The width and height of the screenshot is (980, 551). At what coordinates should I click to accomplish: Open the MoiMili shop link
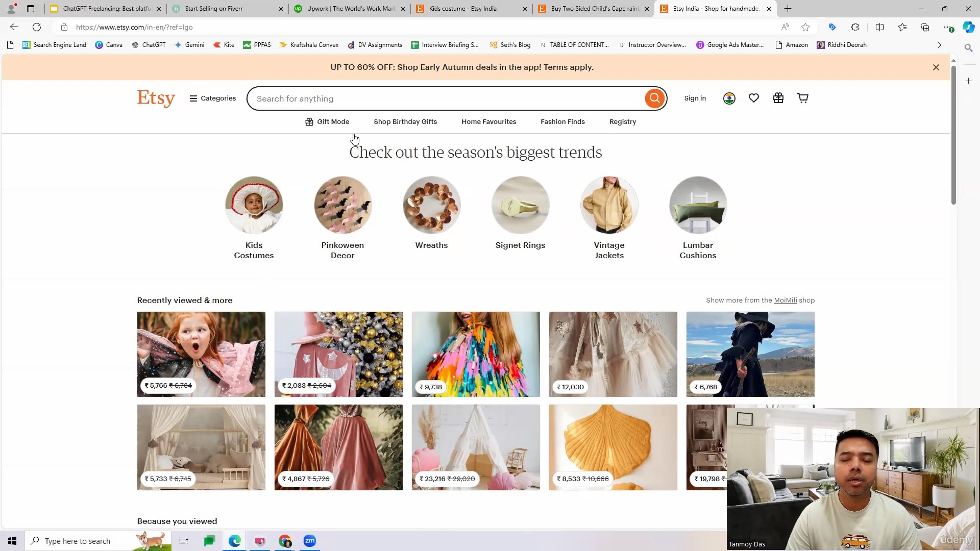[x=785, y=300]
